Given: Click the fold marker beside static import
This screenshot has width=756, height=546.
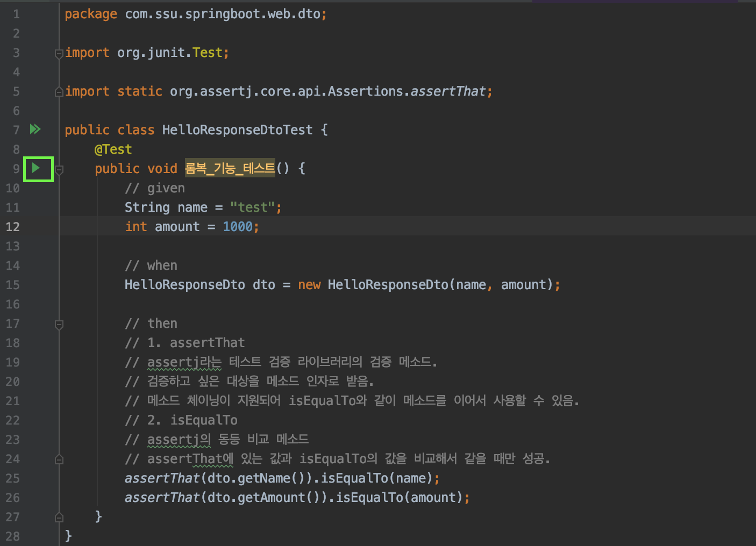Looking at the screenshot, I should [x=59, y=91].
